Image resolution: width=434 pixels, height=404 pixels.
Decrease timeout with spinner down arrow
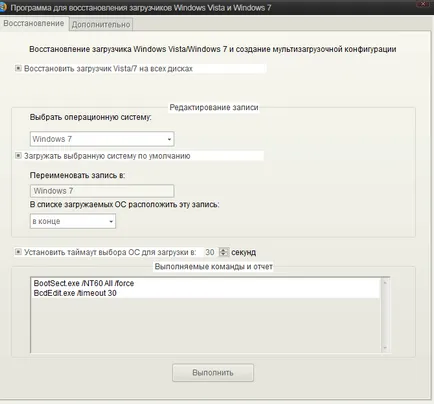click(224, 254)
